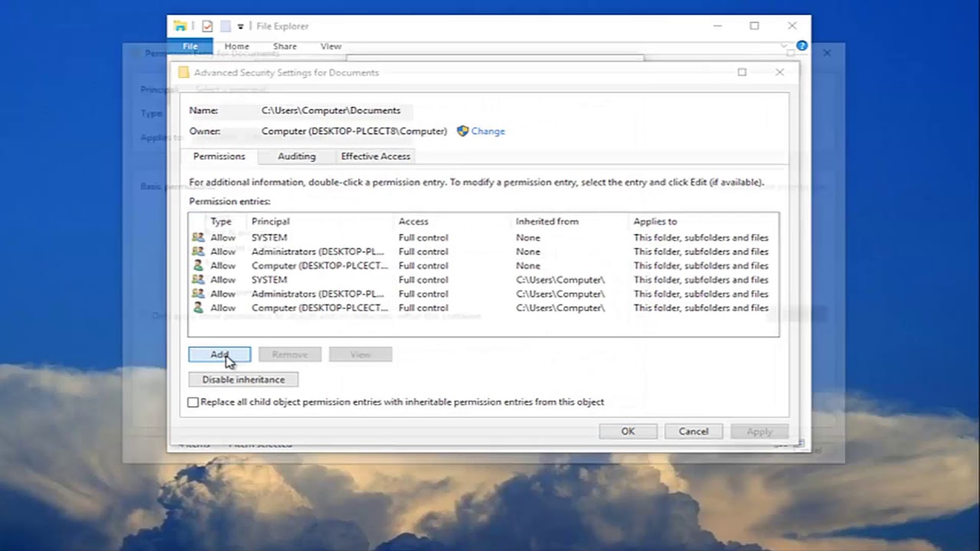Click Full control in first SYSTEM row

[423, 237]
